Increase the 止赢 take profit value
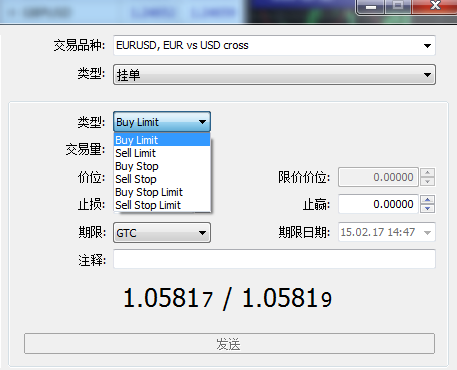Screen dimensions: 457x370 pyautogui.click(x=428, y=200)
